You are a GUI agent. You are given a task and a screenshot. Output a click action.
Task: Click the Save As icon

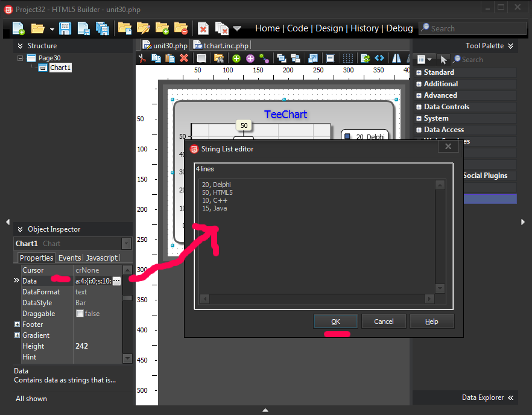(83, 28)
